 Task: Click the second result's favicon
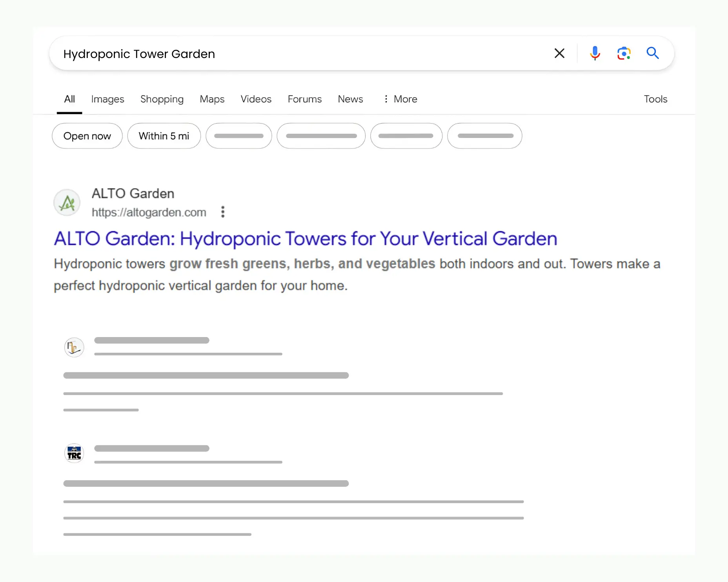[x=74, y=347]
